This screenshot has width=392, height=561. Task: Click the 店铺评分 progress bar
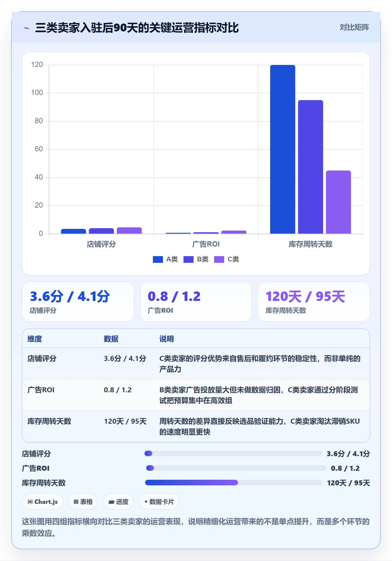233,453
